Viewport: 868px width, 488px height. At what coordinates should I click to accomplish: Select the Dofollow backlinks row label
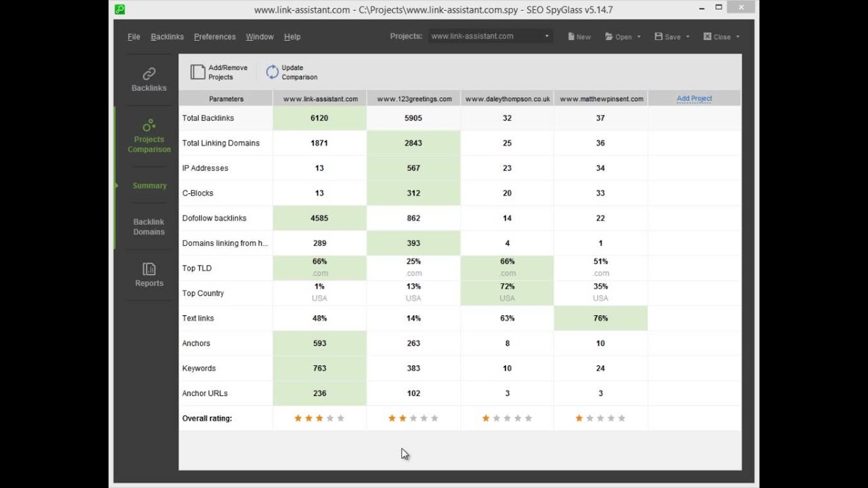(214, 218)
